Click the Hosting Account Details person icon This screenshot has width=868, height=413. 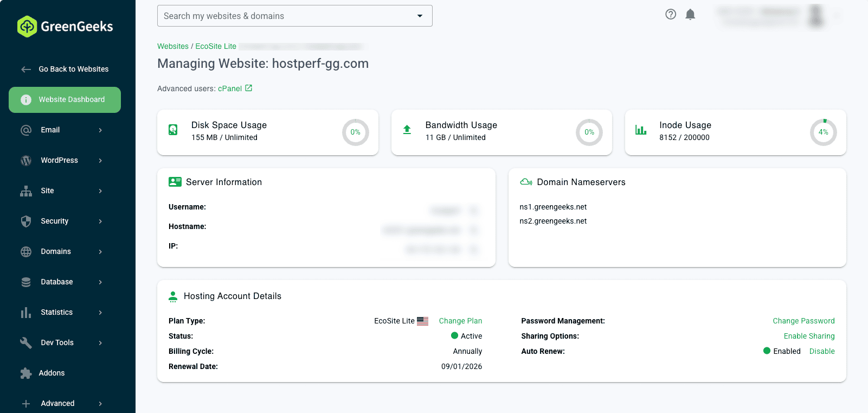click(x=173, y=296)
